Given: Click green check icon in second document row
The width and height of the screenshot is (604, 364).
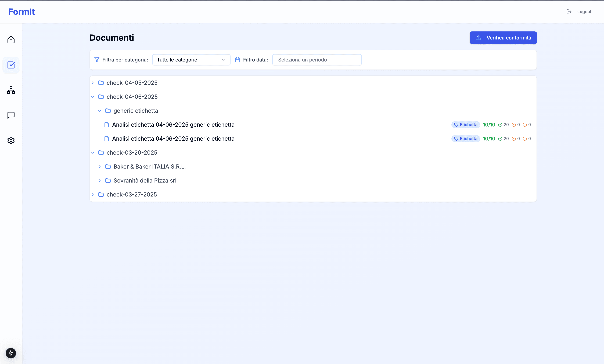Looking at the screenshot, I should point(500,139).
